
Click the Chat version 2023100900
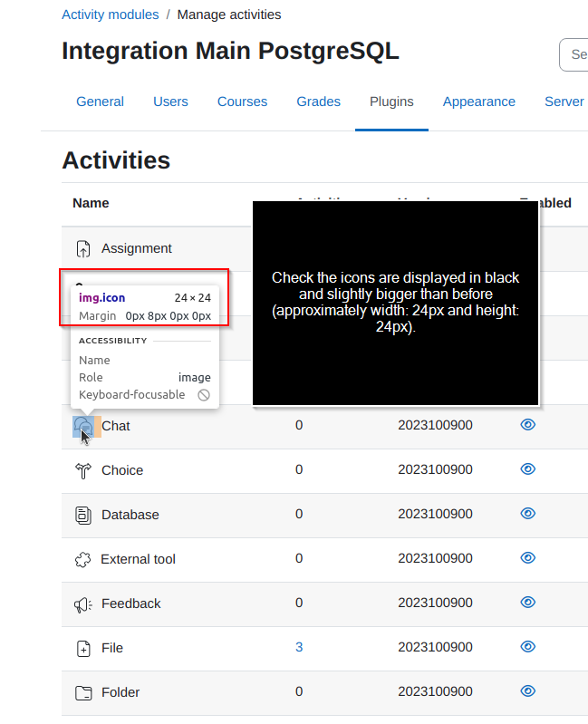pos(435,425)
